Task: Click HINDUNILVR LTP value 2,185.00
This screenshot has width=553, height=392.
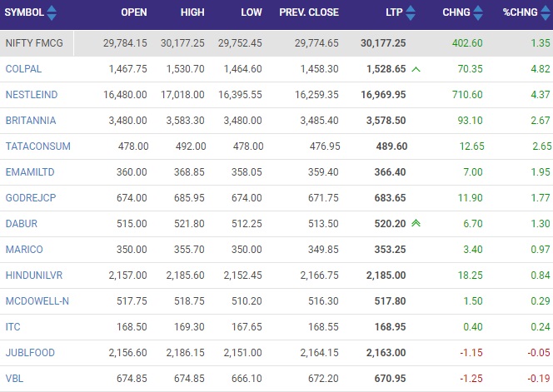Action: point(386,275)
